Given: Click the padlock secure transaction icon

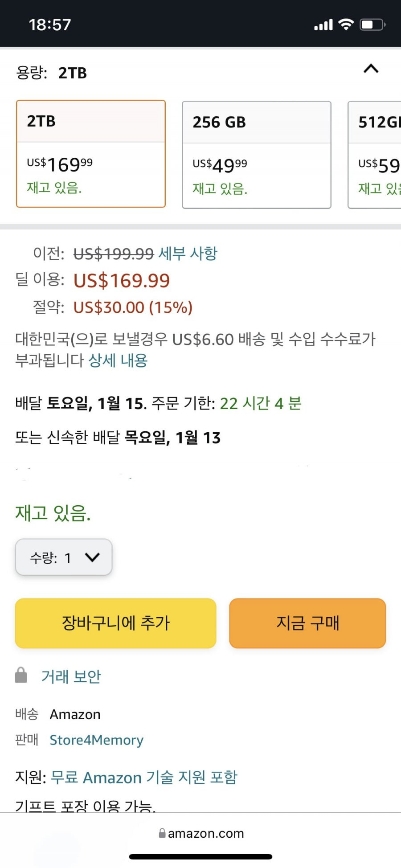Looking at the screenshot, I should [x=21, y=675].
